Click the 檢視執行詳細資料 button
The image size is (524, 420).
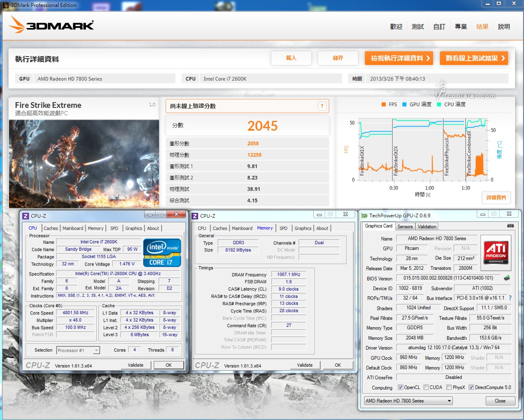(x=399, y=58)
